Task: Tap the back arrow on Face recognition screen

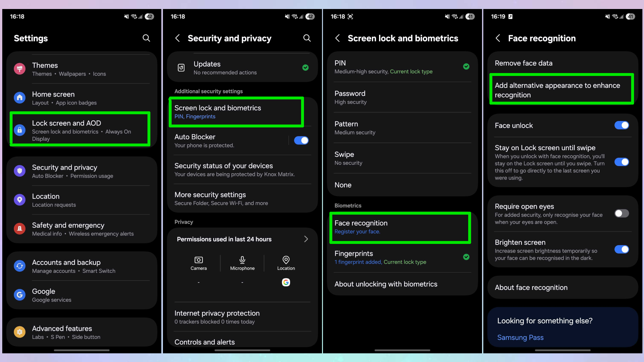Action: click(498, 38)
